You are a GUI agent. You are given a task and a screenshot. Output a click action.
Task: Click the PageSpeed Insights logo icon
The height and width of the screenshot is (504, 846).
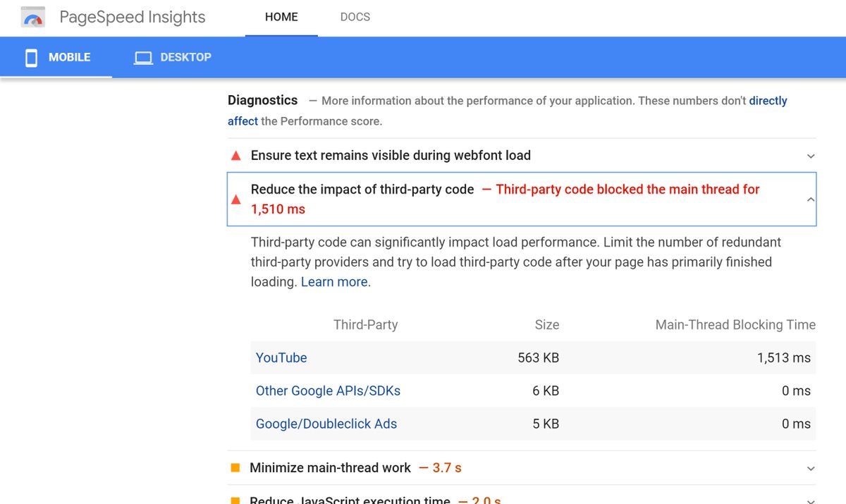pyautogui.click(x=33, y=18)
